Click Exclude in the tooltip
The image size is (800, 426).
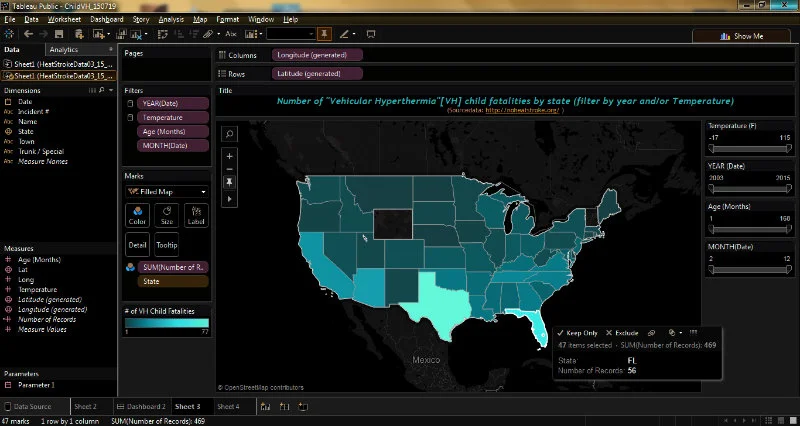pyautogui.click(x=622, y=333)
